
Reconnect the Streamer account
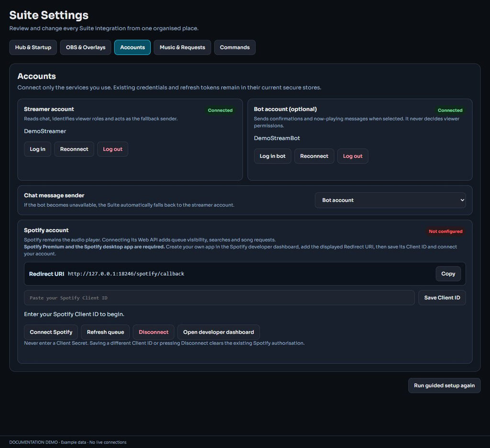(74, 149)
